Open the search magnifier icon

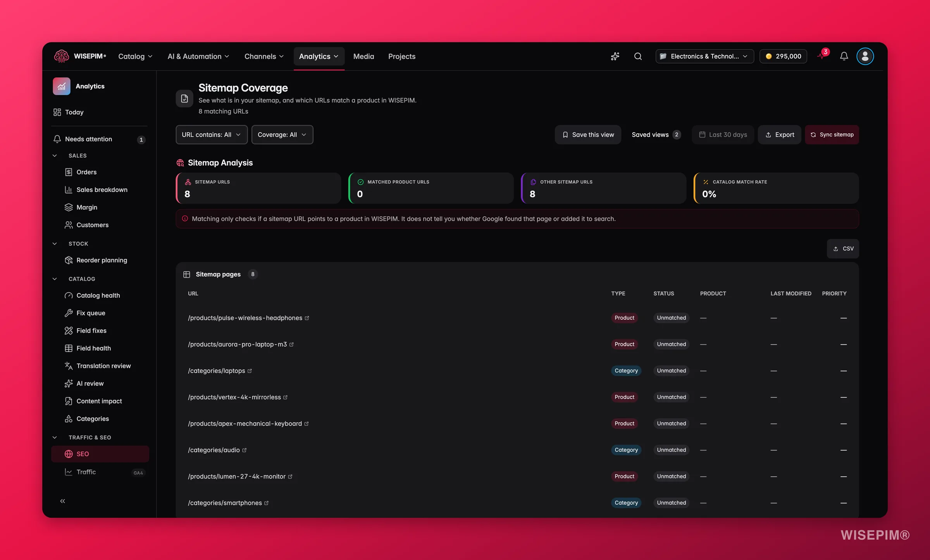[x=638, y=56]
